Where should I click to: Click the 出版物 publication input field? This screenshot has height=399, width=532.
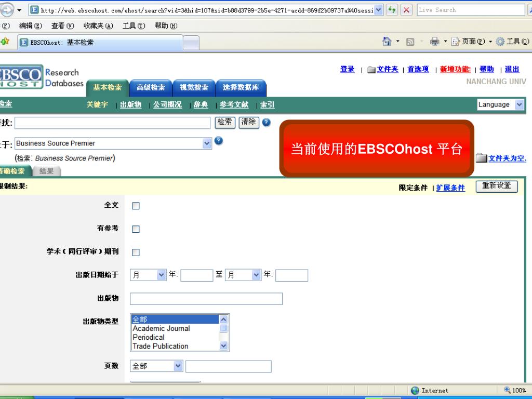pos(206,299)
